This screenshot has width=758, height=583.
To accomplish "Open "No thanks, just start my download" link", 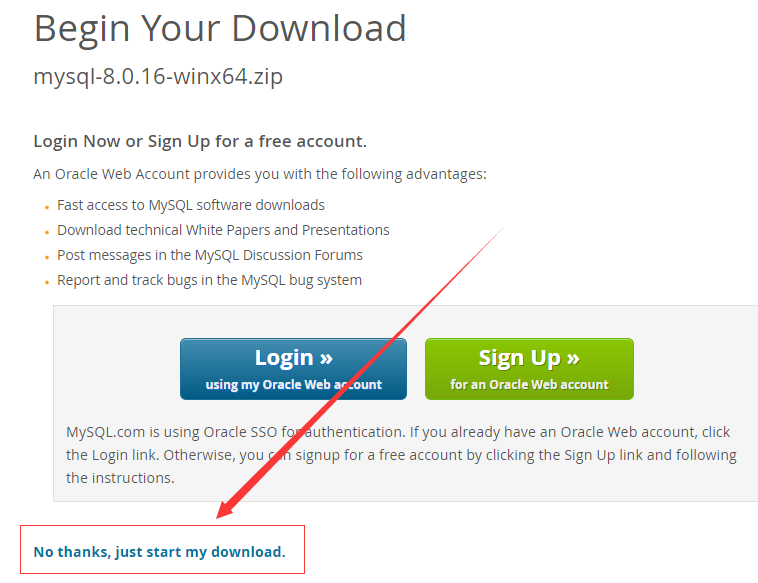I will (160, 552).
